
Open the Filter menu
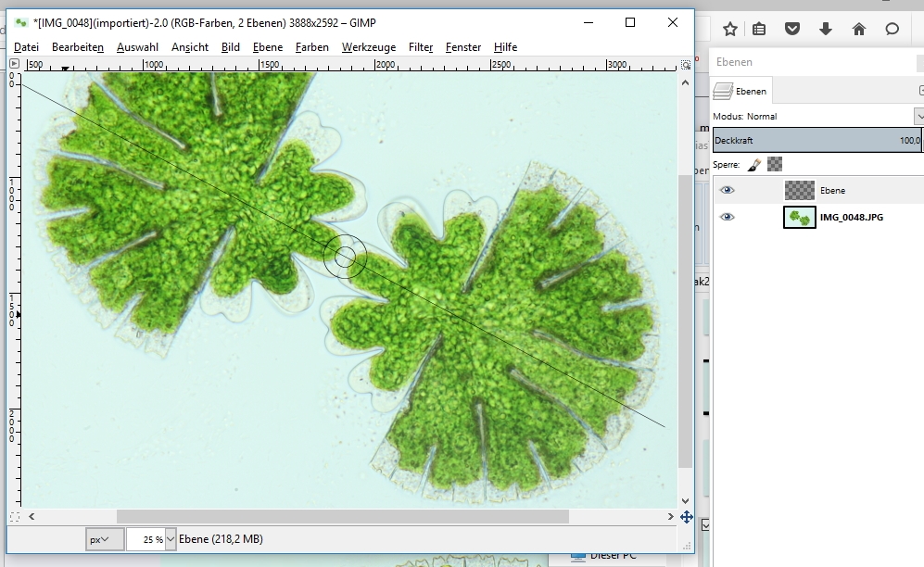tap(421, 47)
